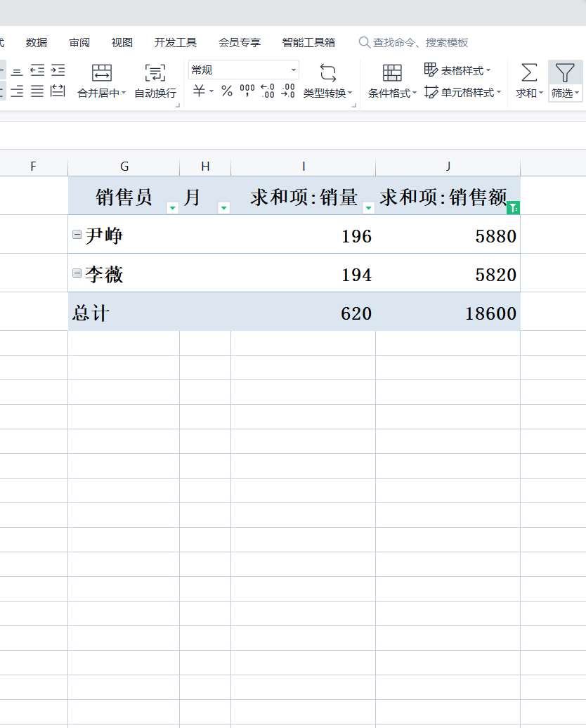Viewport: 586px width, 728px height.
Task: Click the 查找命令 search box
Action: (413, 43)
